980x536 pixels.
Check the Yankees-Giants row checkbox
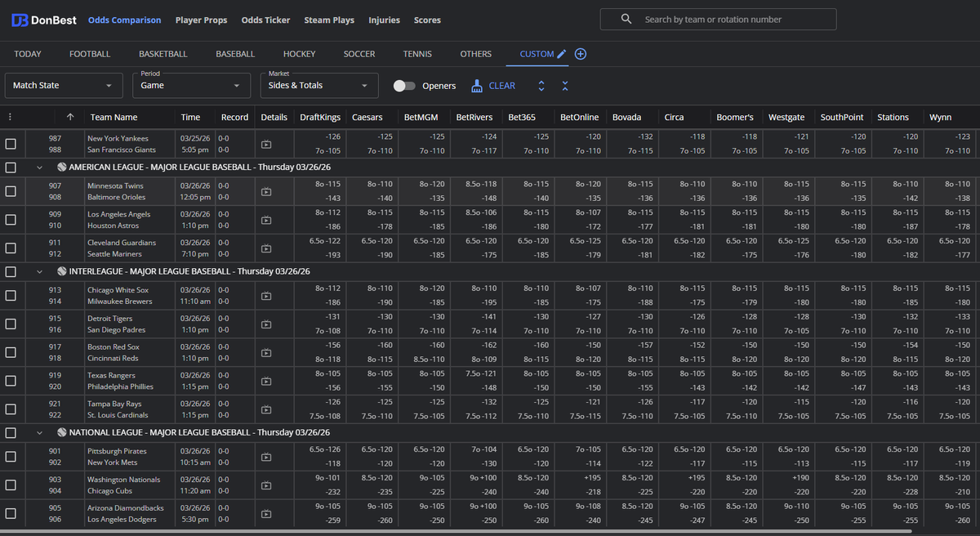[x=11, y=144]
